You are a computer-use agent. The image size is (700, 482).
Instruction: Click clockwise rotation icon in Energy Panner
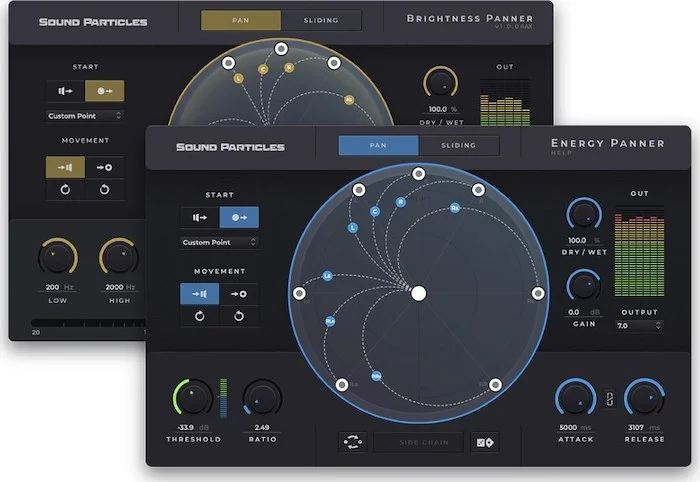coord(239,317)
